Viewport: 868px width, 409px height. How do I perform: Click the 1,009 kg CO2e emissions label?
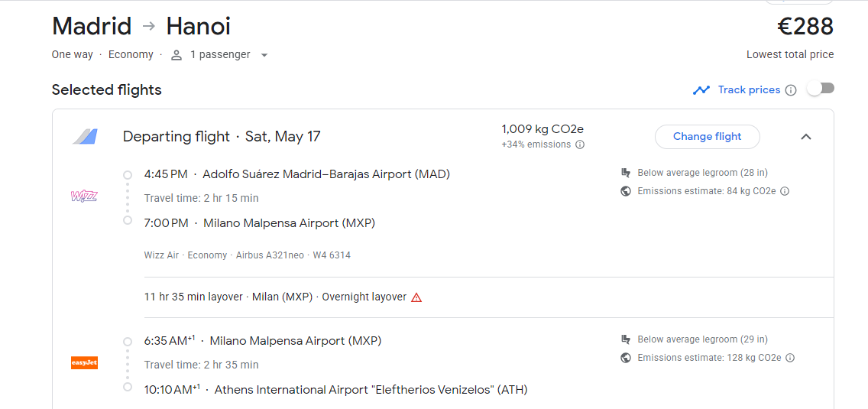(x=542, y=129)
